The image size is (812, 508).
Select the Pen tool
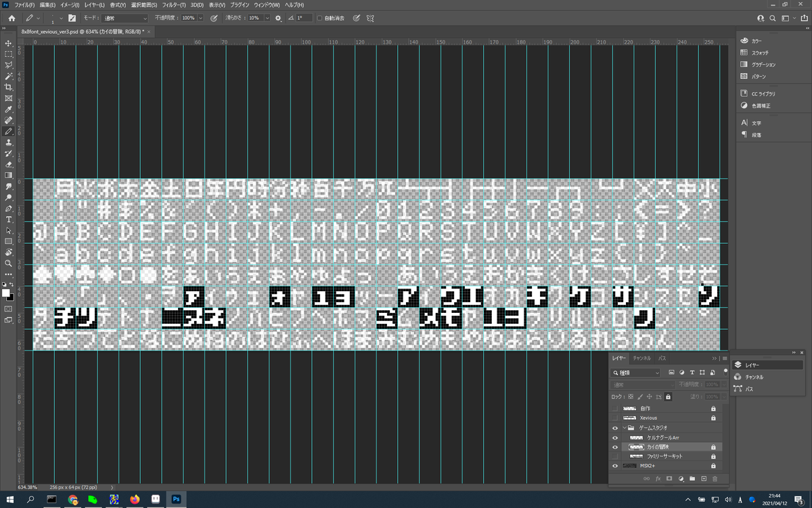click(9, 208)
